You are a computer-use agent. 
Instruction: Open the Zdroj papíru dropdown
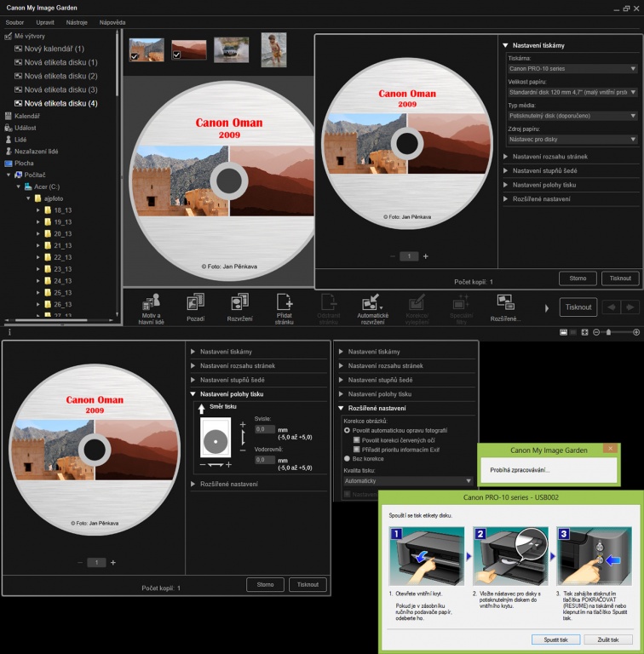572,140
